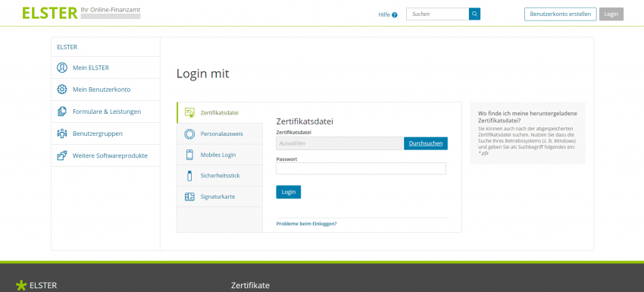
Task: Open Benutzergruppen in sidebar
Action: (105, 133)
